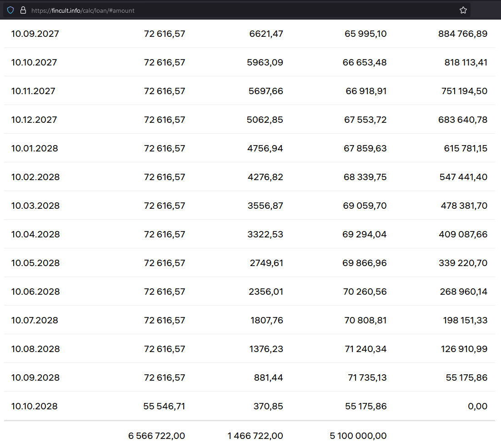Viewport: 501px width, 448px height.
Task: Bookmark this page with the star icon
Action: click(463, 10)
